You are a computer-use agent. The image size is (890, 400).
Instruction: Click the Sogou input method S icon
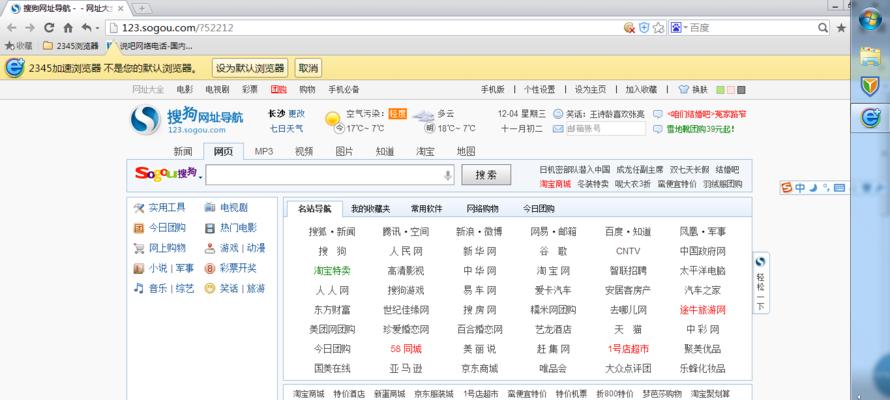point(786,188)
